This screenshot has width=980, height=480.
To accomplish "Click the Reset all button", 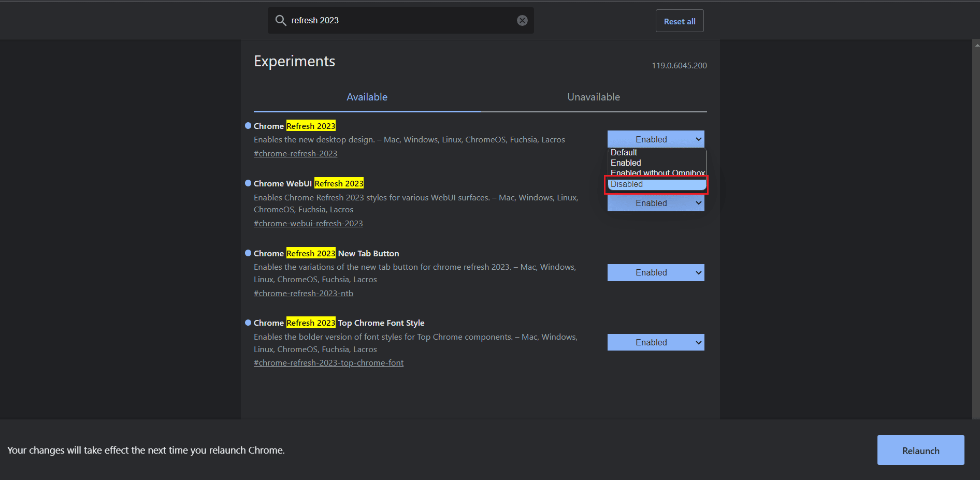I will [x=680, y=21].
